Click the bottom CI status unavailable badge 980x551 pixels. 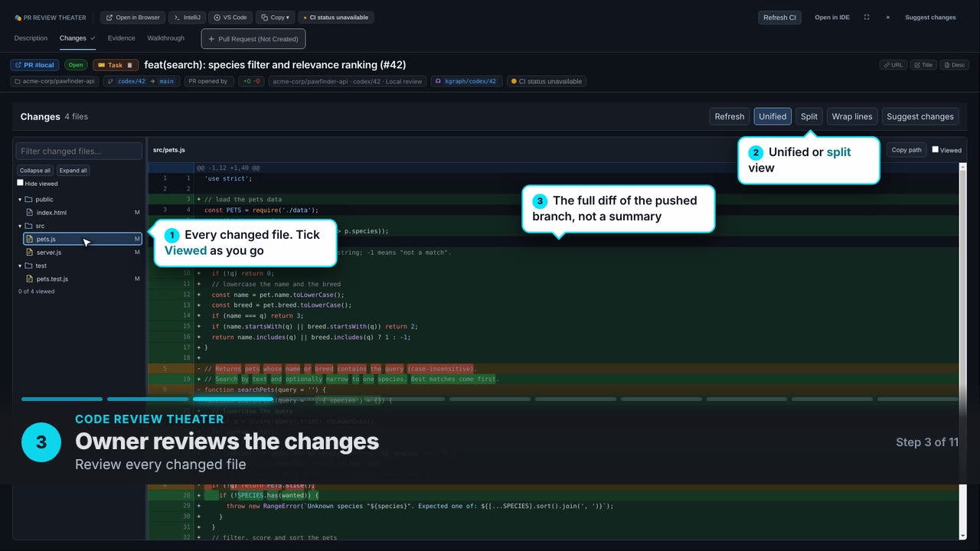tap(547, 81)
